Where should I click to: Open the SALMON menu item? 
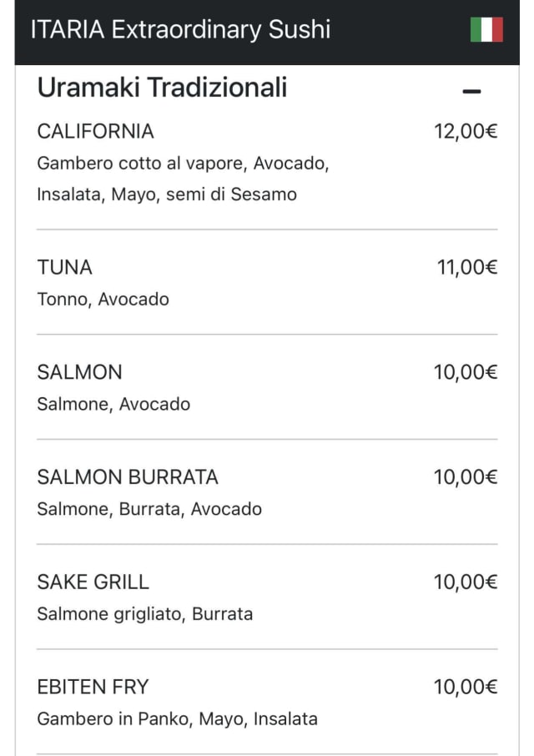coord(80,372)
